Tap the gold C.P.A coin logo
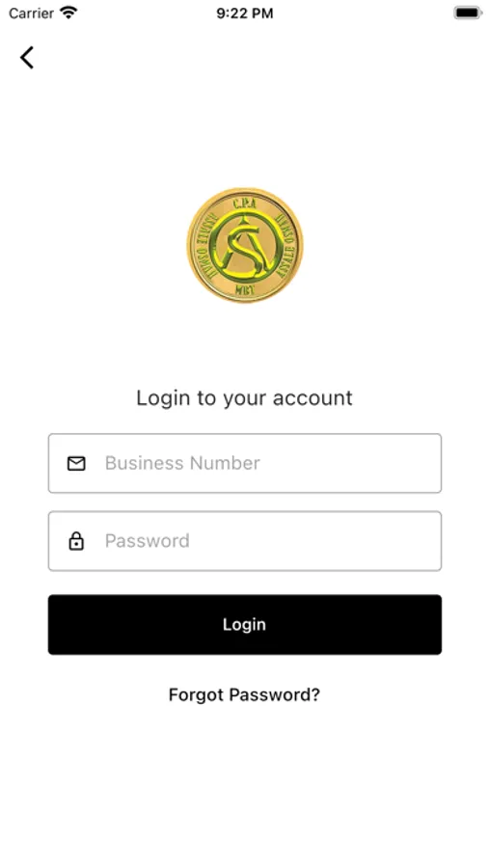The width and height of the screenshot is (489, 868). 245,245
